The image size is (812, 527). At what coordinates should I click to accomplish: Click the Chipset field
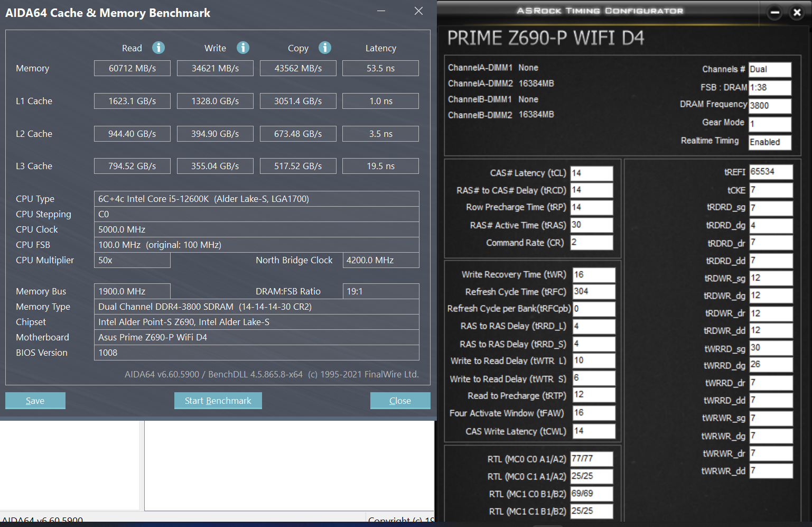tap(257, 322)
